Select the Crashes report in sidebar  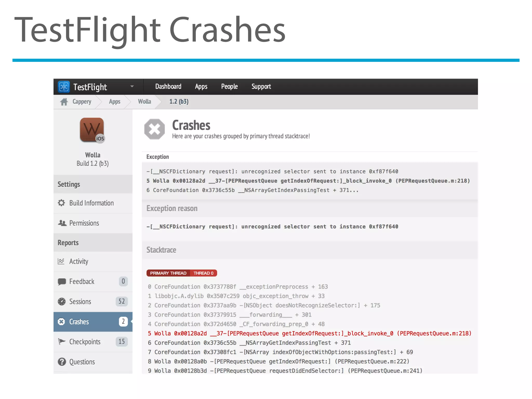[93, 322]
